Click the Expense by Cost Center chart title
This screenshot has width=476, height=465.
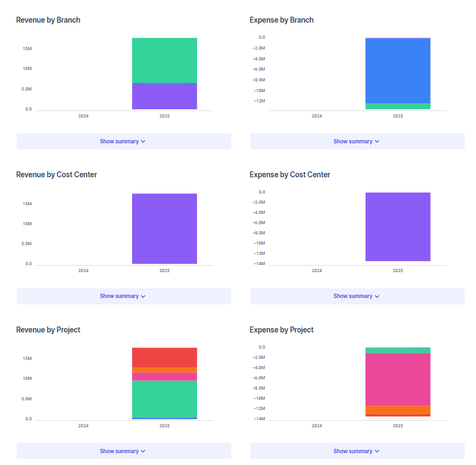click(290, 175)
